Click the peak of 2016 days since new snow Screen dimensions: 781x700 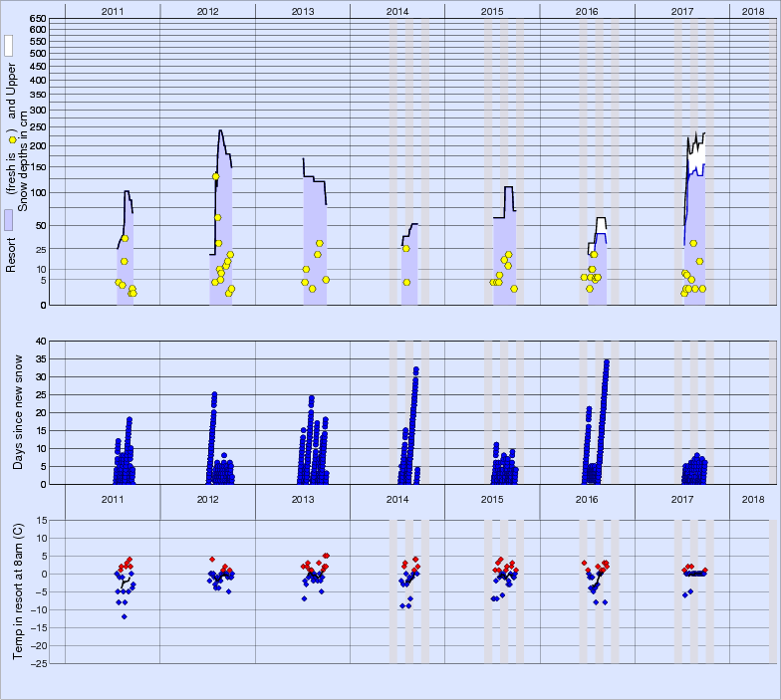point(606,361)
